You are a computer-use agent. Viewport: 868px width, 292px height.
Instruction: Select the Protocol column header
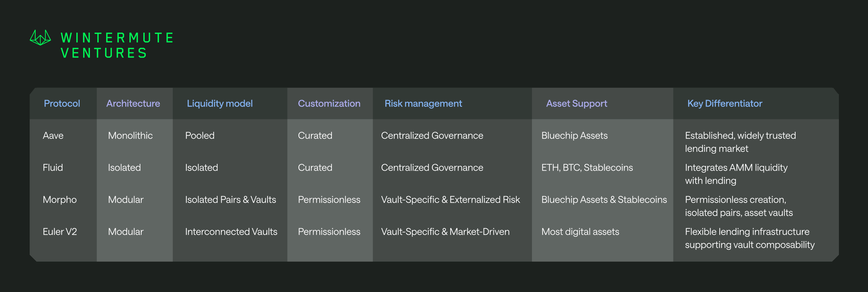(x=62, y=103)
